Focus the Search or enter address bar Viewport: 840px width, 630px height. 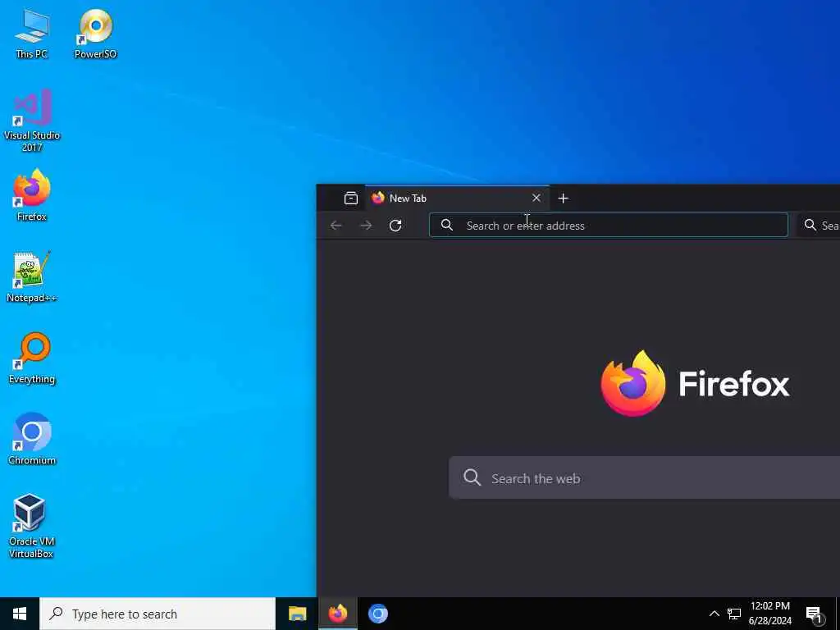click(609, 225)
